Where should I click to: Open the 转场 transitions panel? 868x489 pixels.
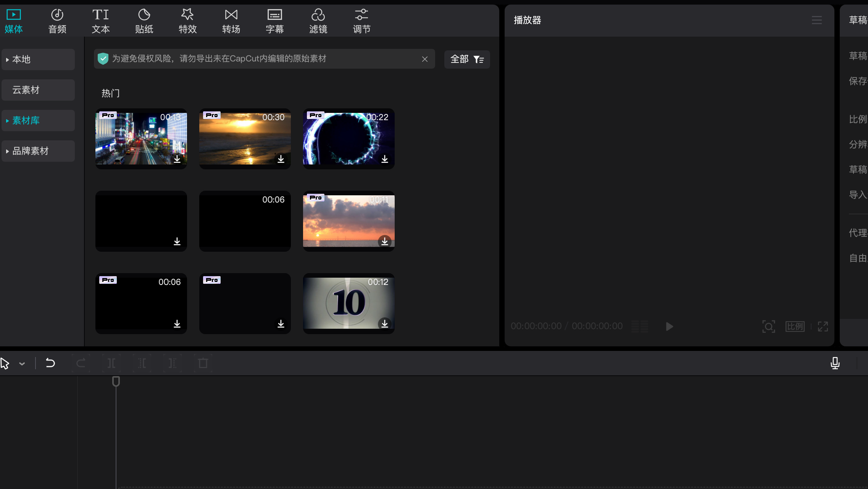click(231, 21)
